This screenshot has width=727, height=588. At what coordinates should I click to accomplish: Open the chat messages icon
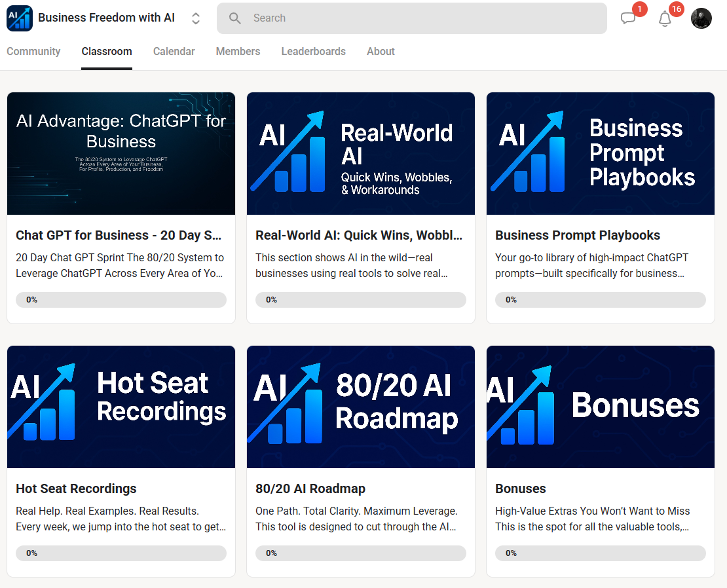coord(628,18)
